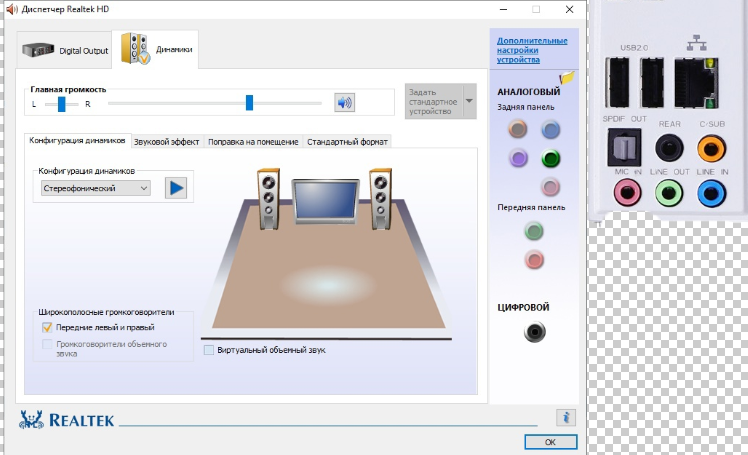
Task: Close the Диспетчер Realtek HD window
Action: tap(569, 10)
